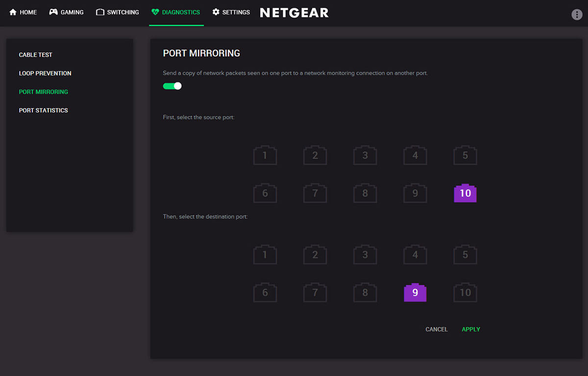Viewport: 588px width, 376px height.
Task: Click highlighted destination port 9
Action: (415, 292)
